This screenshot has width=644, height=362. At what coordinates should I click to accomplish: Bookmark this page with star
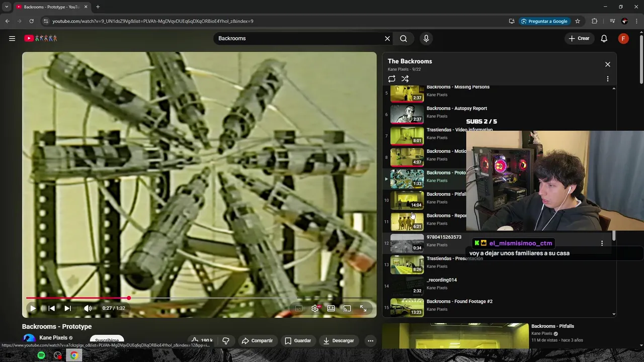click(578, 21)
